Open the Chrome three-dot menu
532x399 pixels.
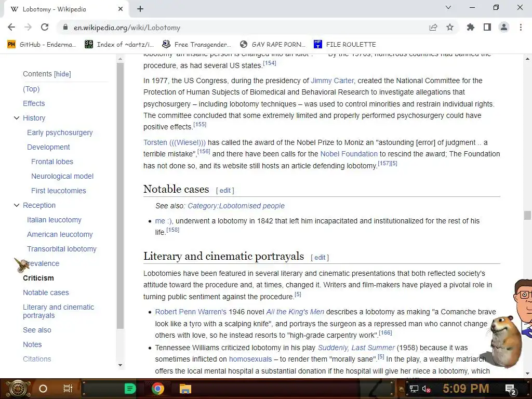click(x=521, y=28)
